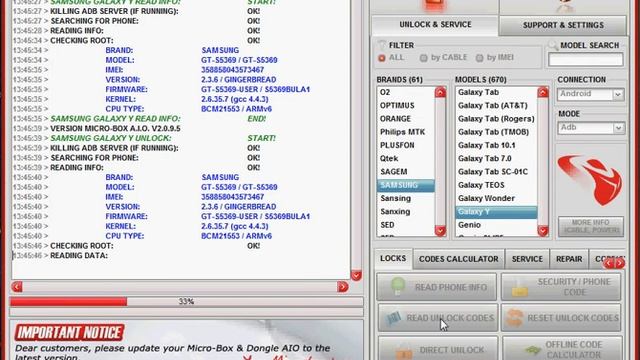Click log vertical scroll down arrow

click(x=356, y=276)
